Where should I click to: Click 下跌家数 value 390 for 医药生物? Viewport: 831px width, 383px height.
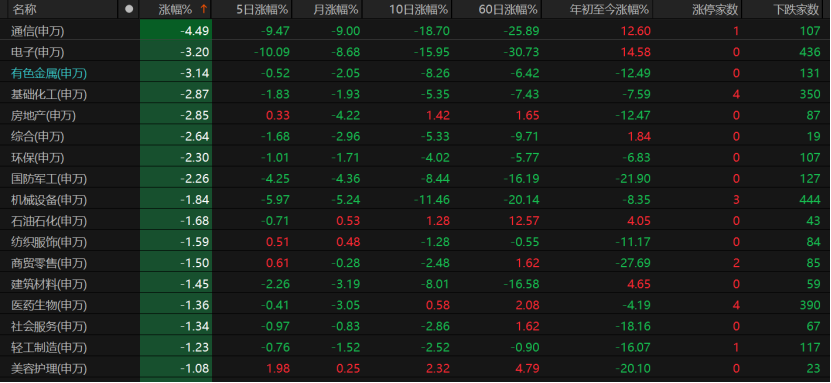pyautogui.click(x=810, y=306)
